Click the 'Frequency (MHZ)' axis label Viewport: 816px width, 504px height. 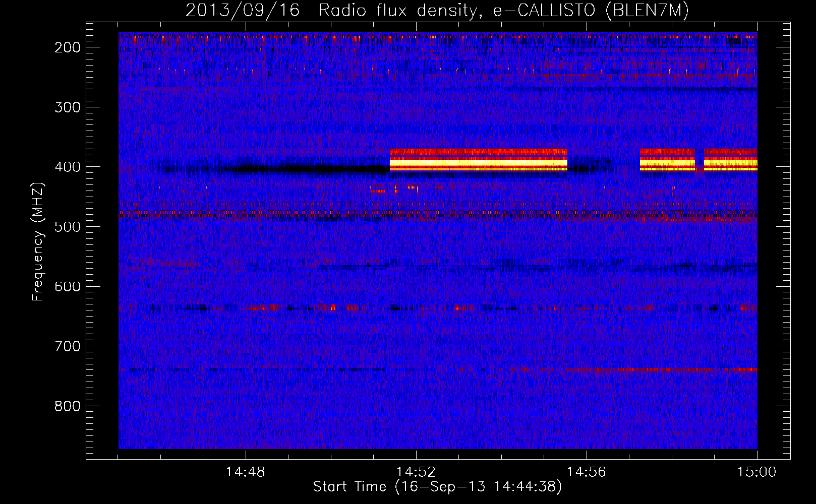pos(38,241)
